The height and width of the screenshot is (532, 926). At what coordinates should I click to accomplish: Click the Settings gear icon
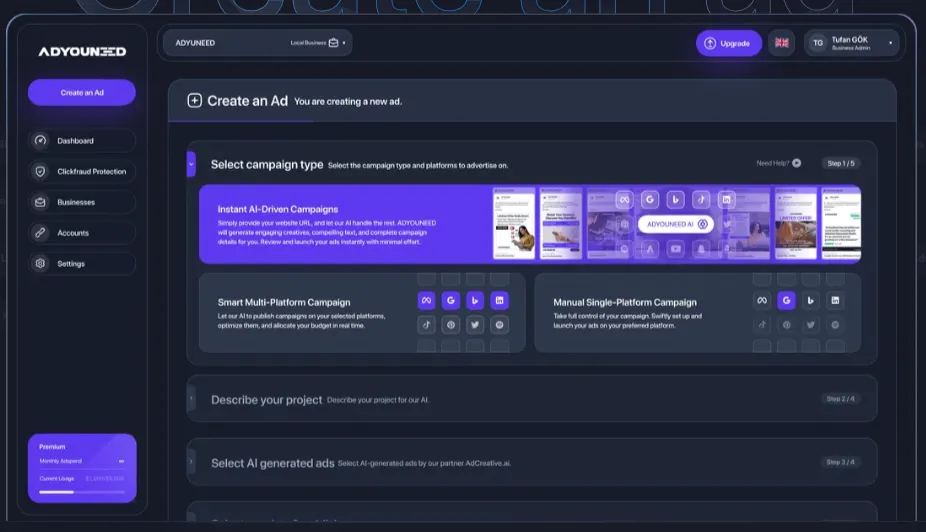click(40, 263)
